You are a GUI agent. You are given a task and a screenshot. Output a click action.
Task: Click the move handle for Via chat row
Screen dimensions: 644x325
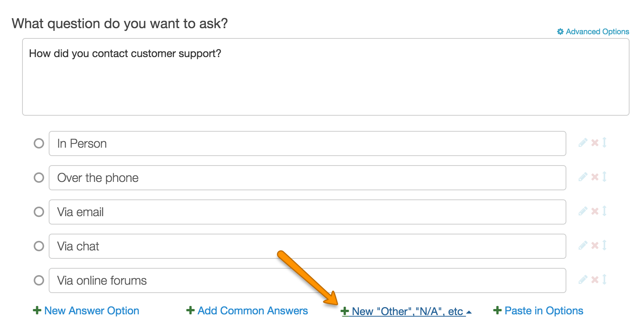tap(604, 245)
